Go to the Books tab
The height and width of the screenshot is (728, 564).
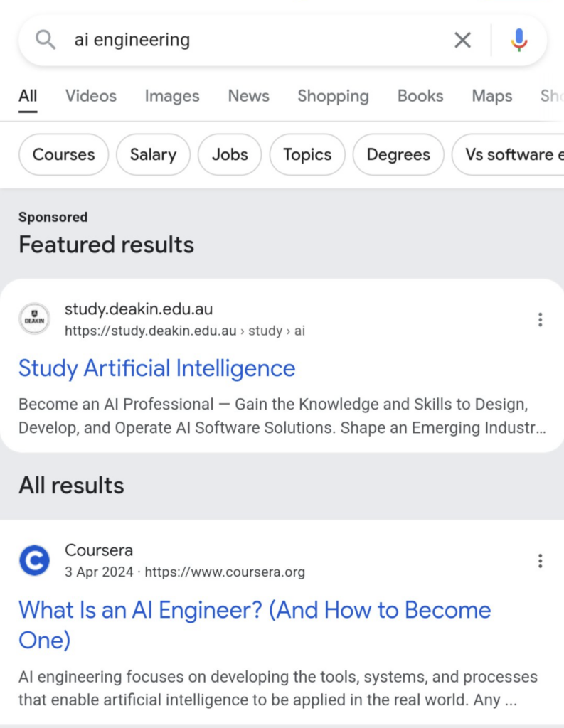pyautogui.click(x=420, y=96)
